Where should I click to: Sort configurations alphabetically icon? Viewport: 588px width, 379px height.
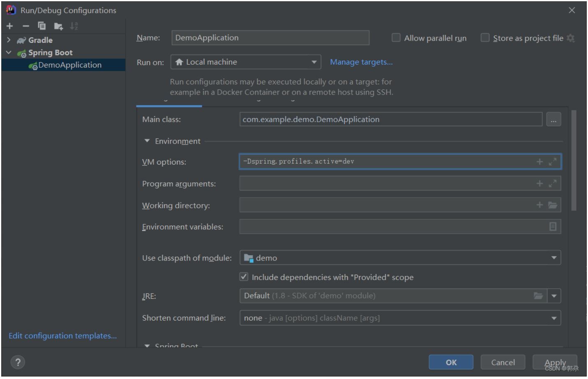click(x=74, y=26)
